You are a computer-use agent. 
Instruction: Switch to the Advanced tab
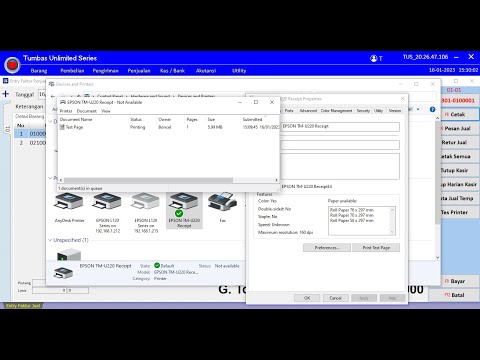308,110
